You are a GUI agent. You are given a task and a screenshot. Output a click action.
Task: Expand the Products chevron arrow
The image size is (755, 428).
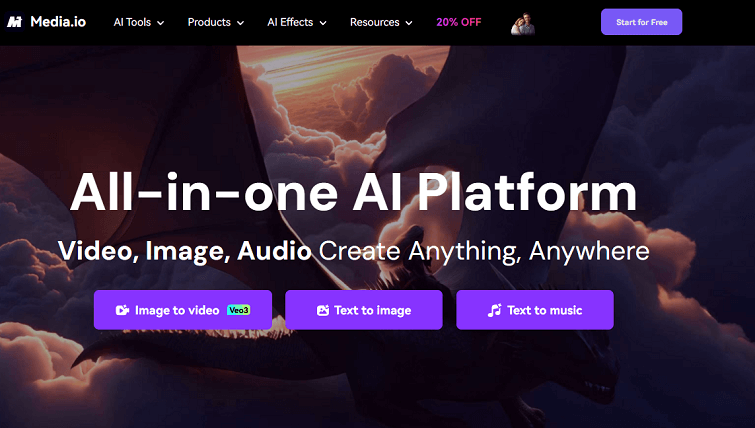coord(240,23)
